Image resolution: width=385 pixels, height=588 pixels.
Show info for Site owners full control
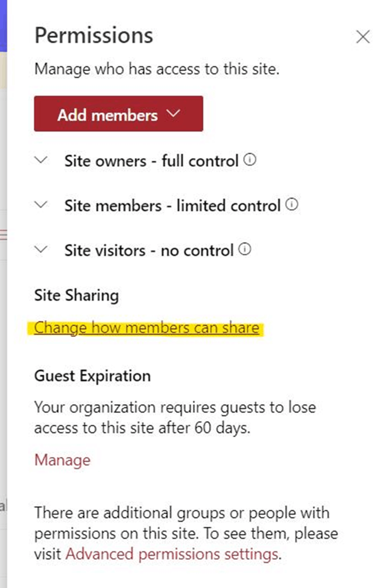(x=250, y=160)
